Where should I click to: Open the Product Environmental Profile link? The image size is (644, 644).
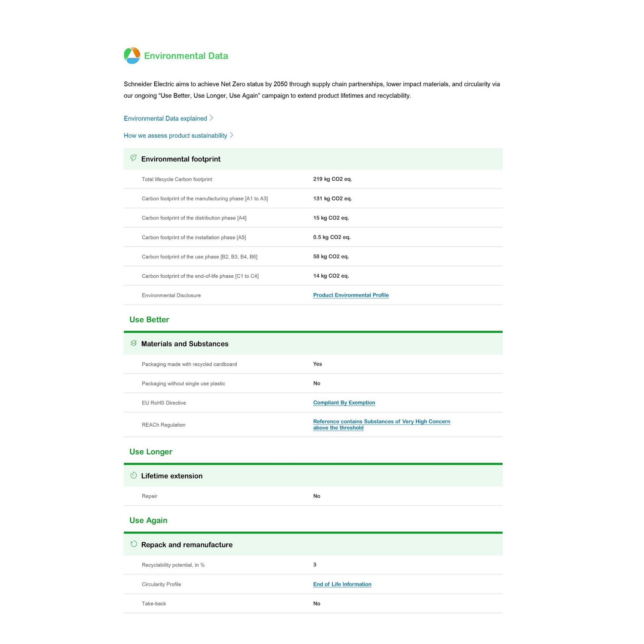coord(351,295)
